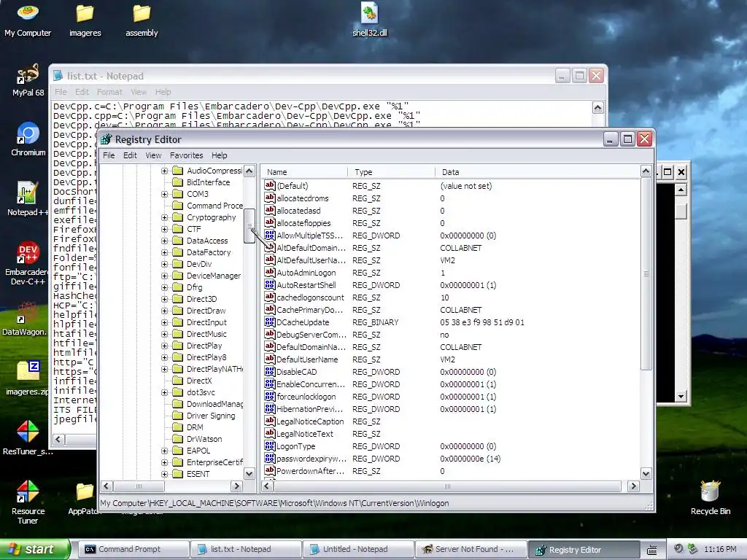
Task: Select the DrWatson key in tree
Action: (x=204, y=439)
